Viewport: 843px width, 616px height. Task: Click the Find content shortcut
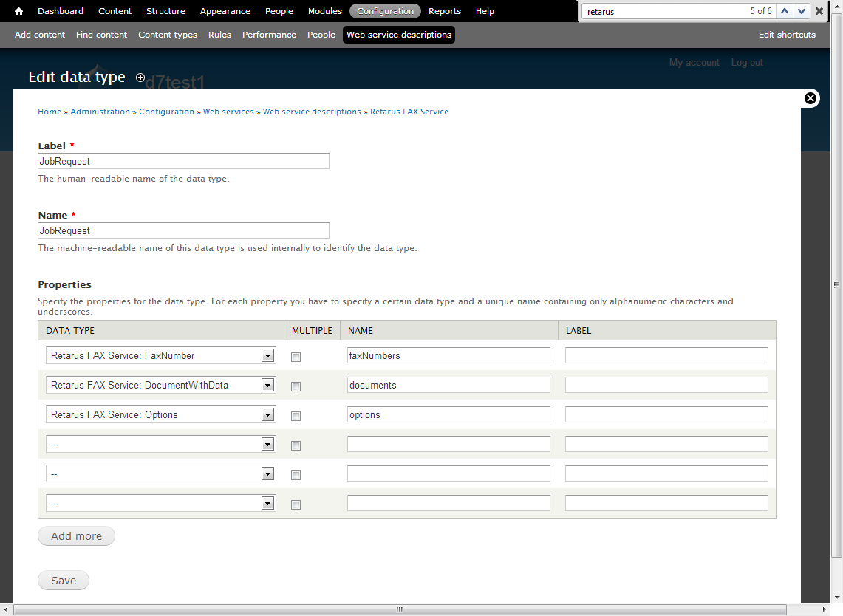tap(101, 35)
